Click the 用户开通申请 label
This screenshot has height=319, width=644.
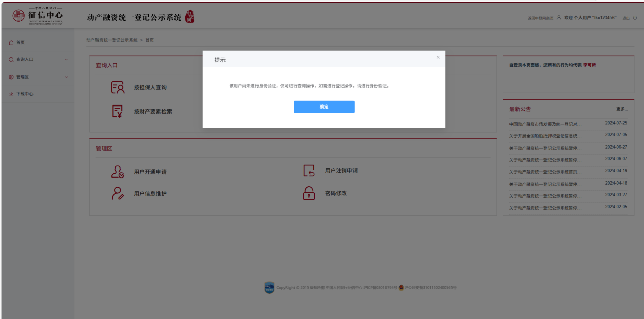[150, 172]
